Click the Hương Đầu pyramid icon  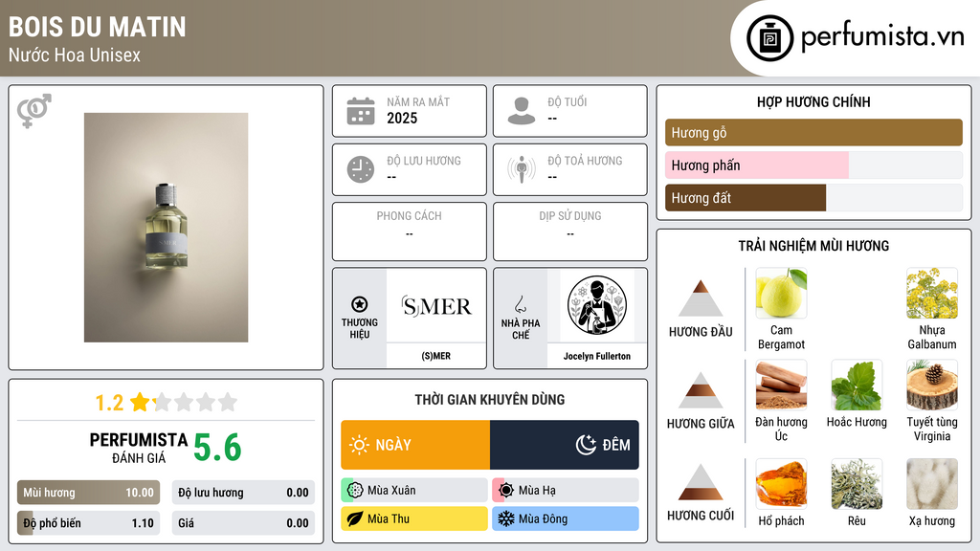701,298
